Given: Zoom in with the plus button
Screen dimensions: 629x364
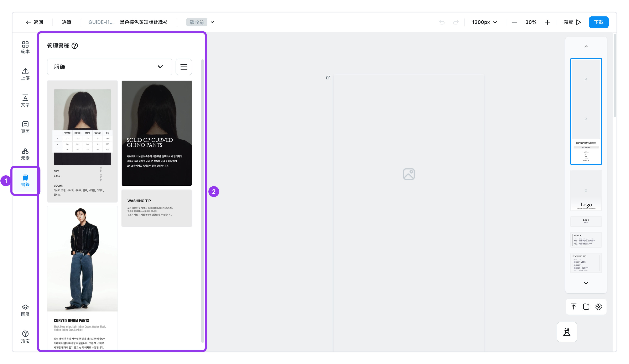Looking at the screenshot, I should pos(547,22).
